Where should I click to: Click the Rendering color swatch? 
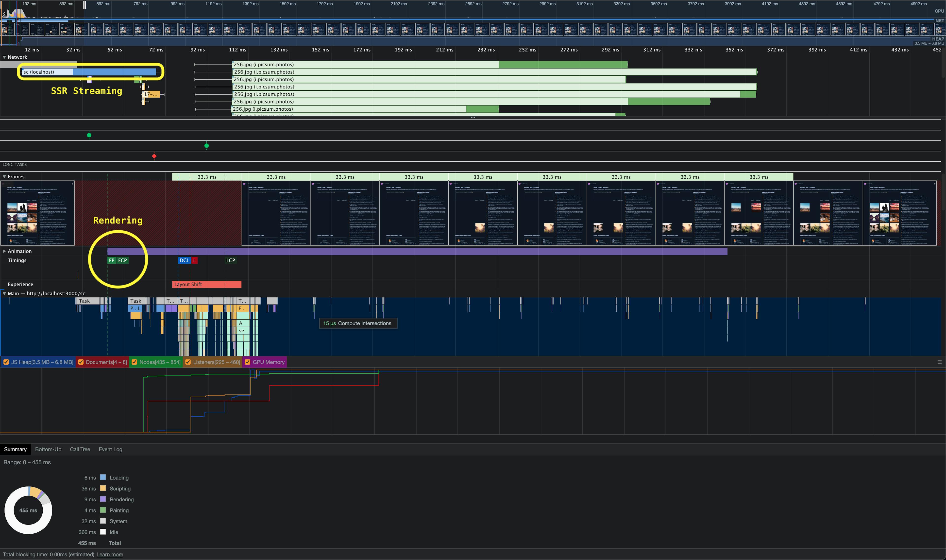[x=103, y=499]
